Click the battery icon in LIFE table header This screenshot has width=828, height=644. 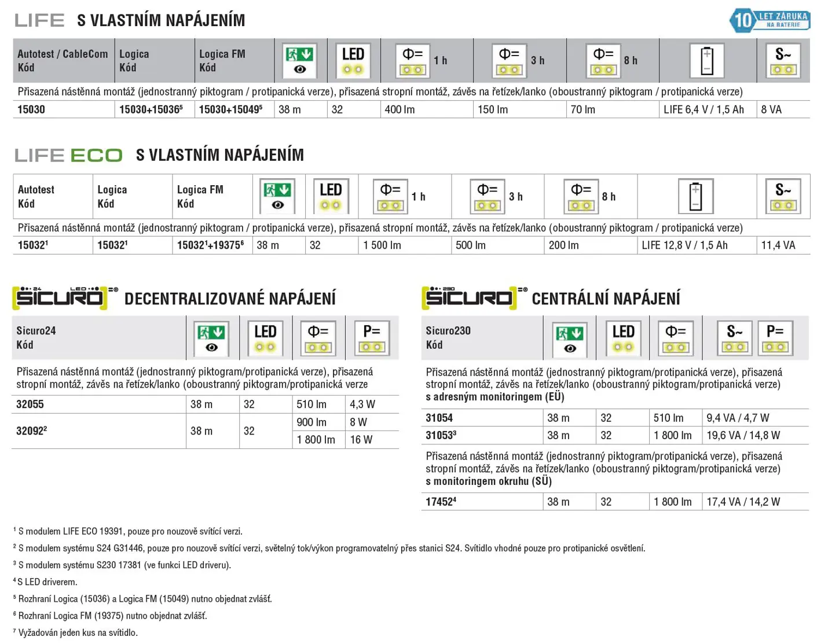707,61
